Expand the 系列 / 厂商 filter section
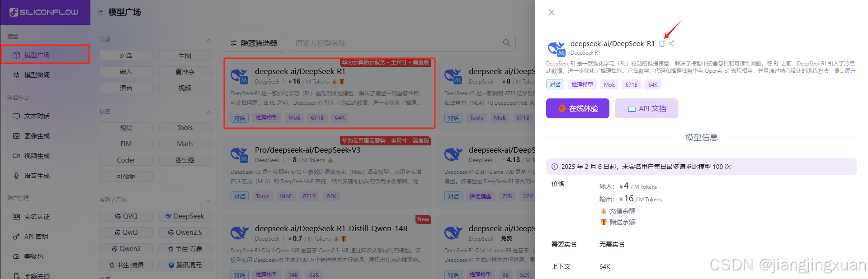This screenshot has height=279, width=868. click(209, 200)
